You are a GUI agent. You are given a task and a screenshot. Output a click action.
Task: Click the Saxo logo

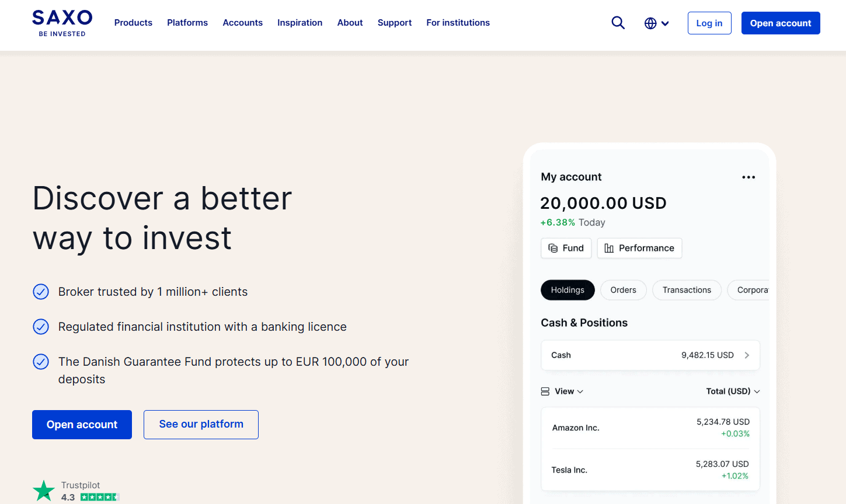61,23
